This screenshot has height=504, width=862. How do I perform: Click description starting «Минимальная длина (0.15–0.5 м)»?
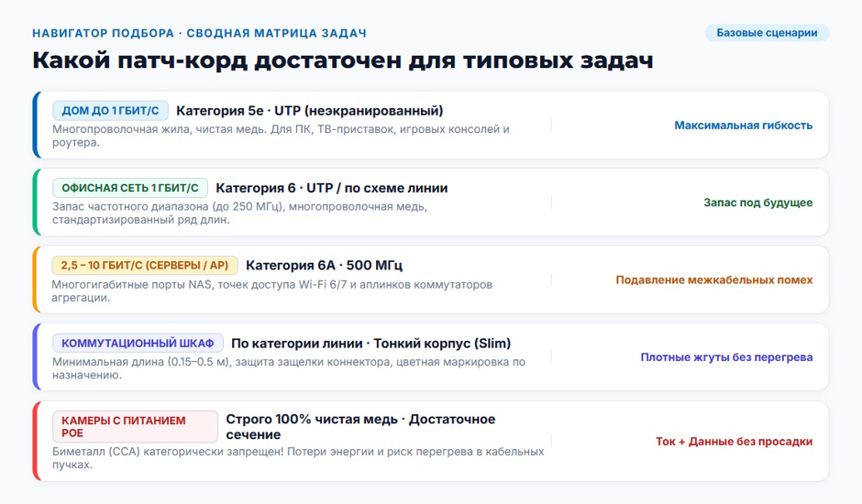click(x=289, y=368)
